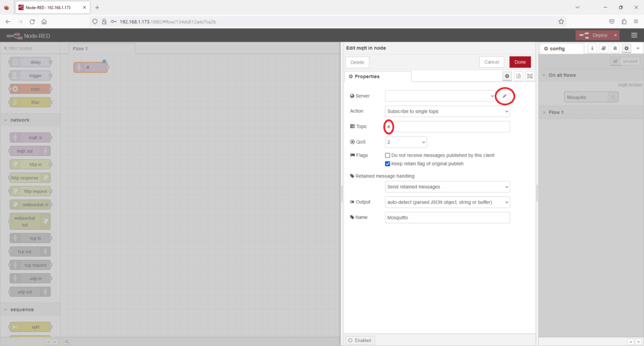Image resolution: width=644 pixels, height=346 pixels.
Task: Select the tcp request palette node
Action: [31, 265]
